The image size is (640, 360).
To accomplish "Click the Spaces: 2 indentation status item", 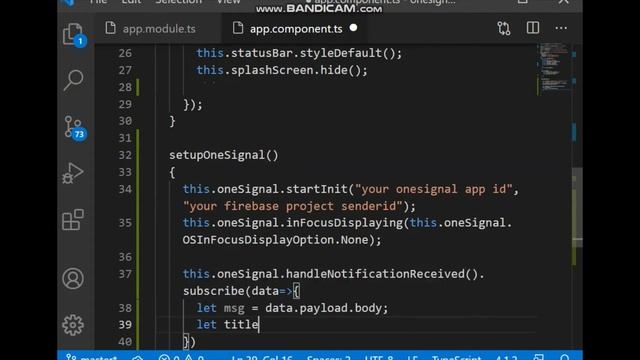I will tap(328, 358).
